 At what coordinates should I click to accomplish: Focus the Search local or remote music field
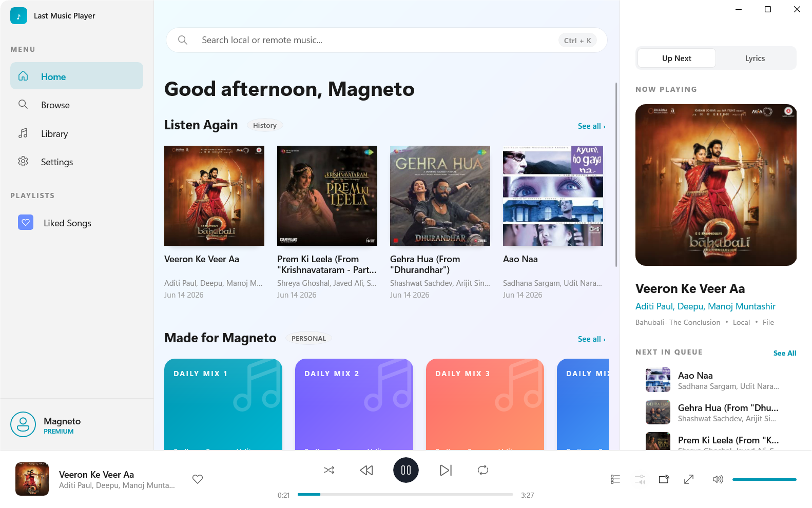pos(386,40)
